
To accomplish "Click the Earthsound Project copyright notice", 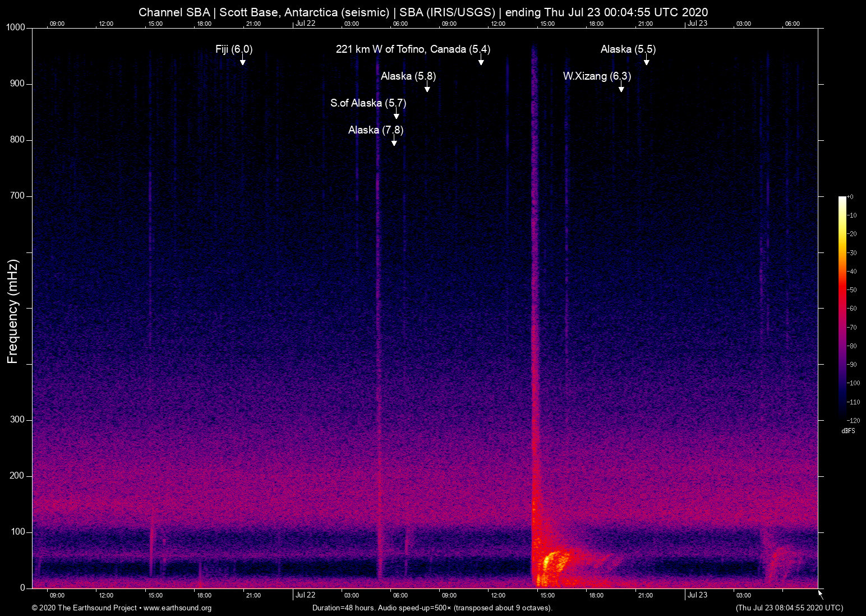I will pos(83,608).
